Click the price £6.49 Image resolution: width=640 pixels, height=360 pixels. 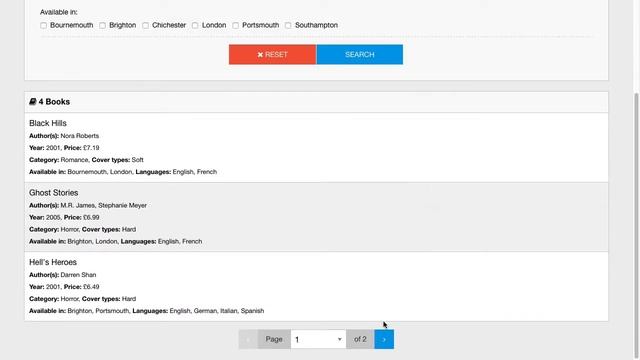(x=91, y=287)
